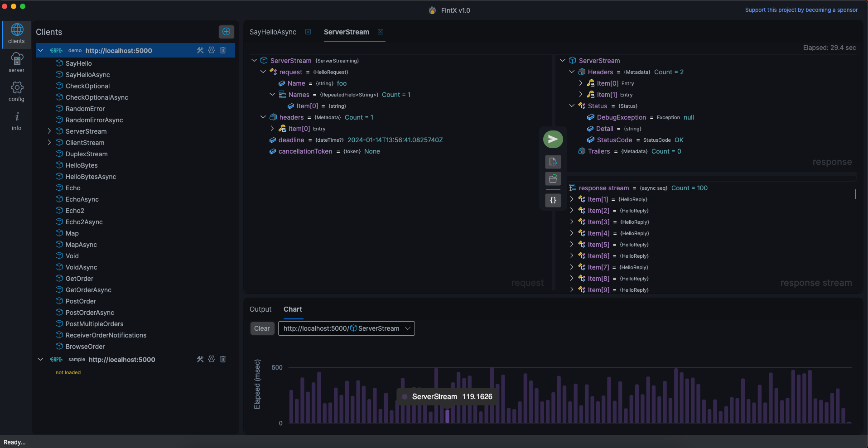Viewport: 868px width, 448px height.
Task: Click the sponsor support link
Action: click(801, 10)
